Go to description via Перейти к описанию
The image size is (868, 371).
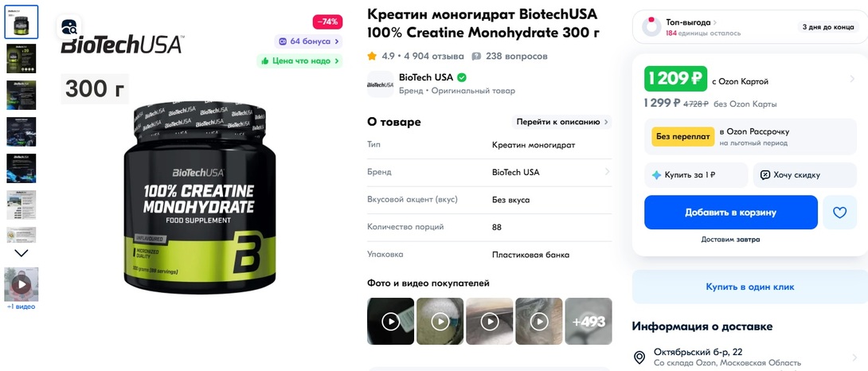[561, 122]
